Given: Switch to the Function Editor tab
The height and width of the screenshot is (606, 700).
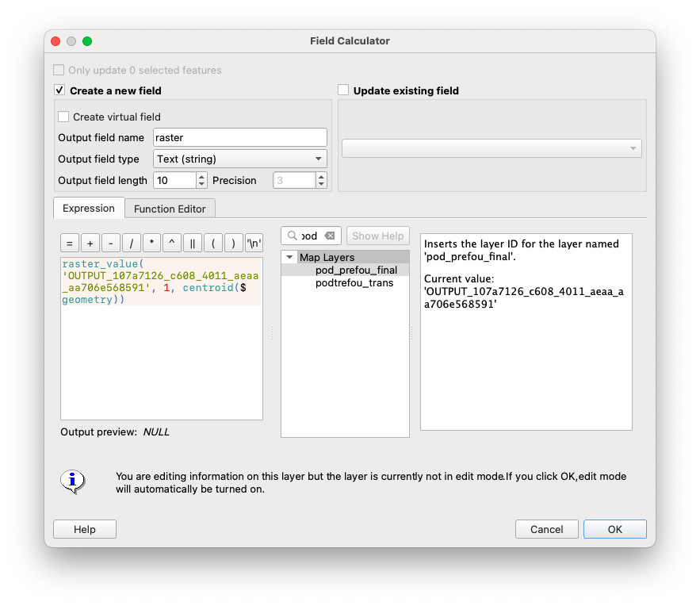Looking at the screenshot, I should tap(170, 209).
